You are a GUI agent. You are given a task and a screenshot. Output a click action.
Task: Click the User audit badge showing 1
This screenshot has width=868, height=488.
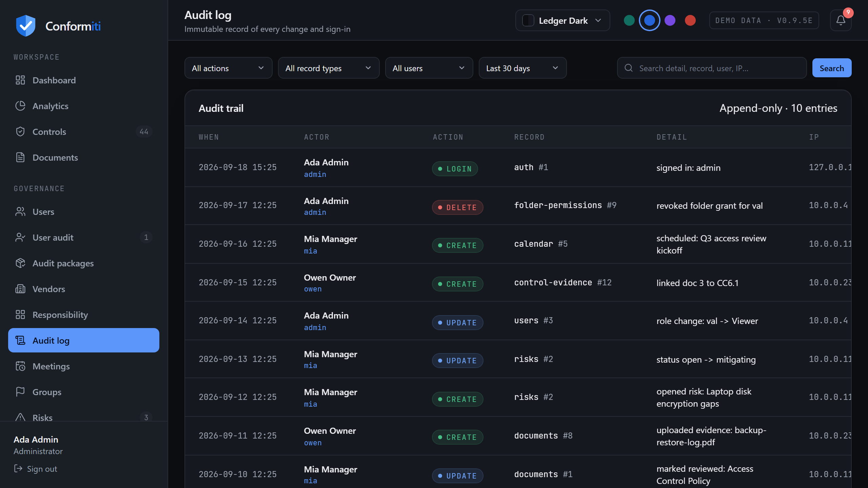tap(146, 237)
